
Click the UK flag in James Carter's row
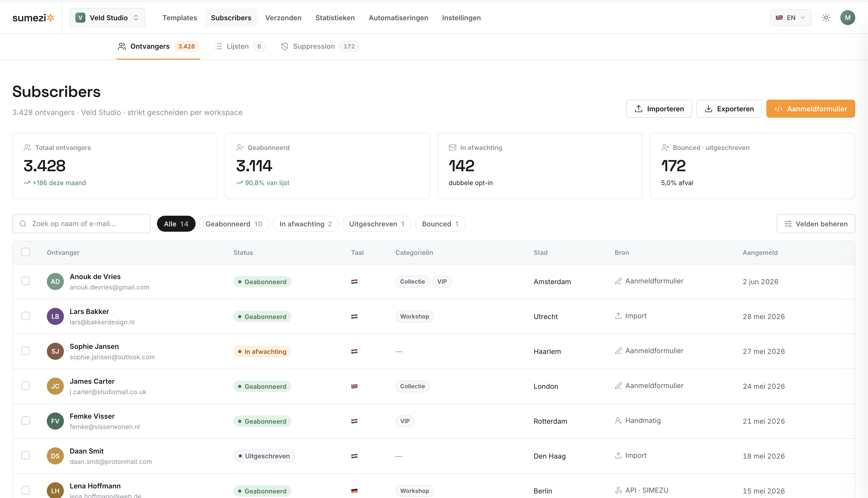[x=354, y=386]
